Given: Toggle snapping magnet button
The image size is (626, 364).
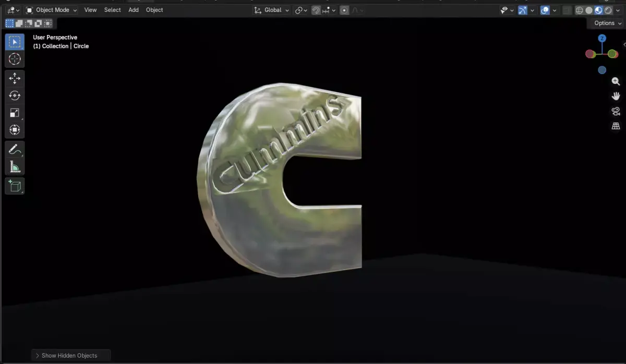Looking at the screenshot, I should [316, 10].
